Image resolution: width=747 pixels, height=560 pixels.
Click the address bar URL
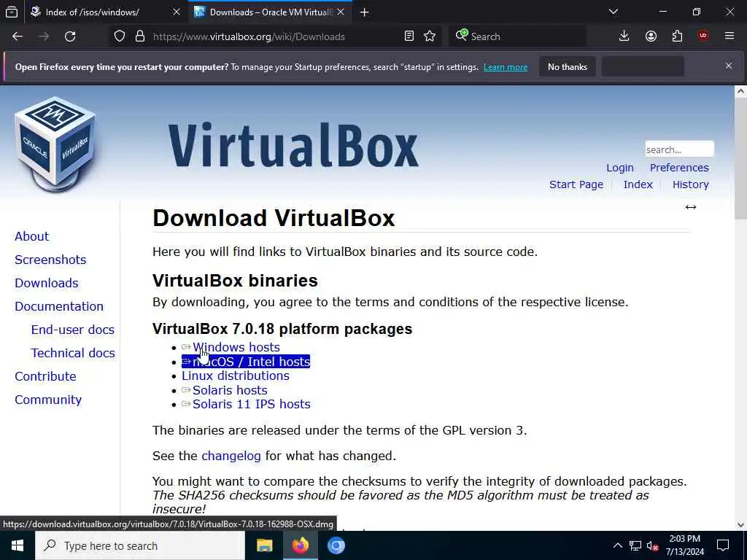(x=249, y=36)
